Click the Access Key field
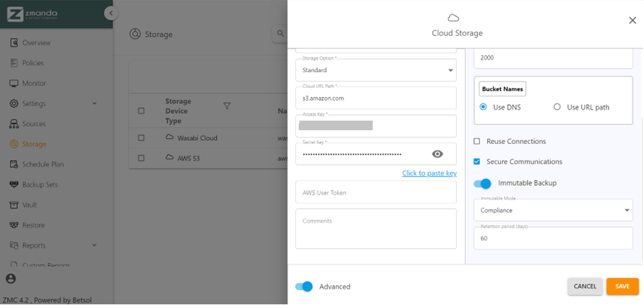Screen dimensions: 644x305 376,126
